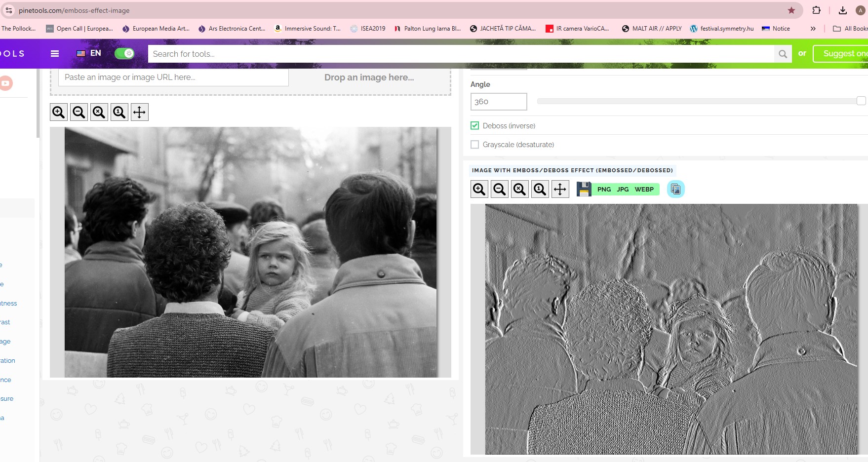Open the ISEA2019 bookmark
868x462 pixels.
[x=368, y=29]
